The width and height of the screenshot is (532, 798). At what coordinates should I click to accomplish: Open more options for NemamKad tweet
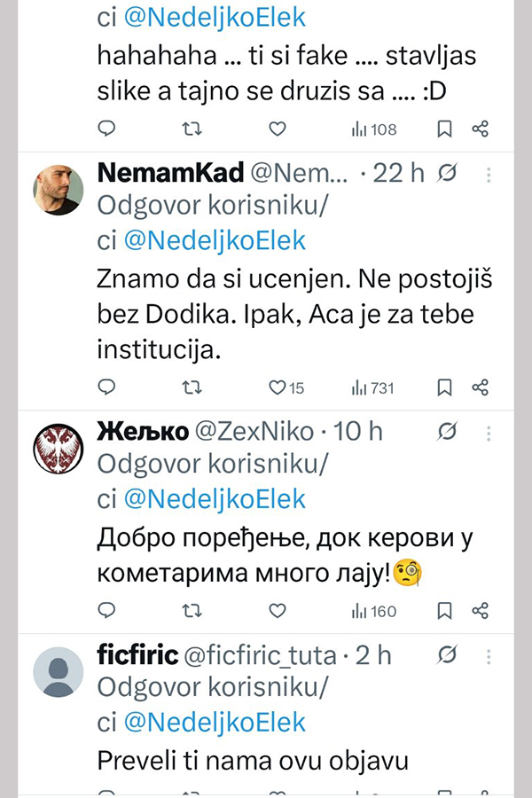pyautogui.click(x=489, y=174)
